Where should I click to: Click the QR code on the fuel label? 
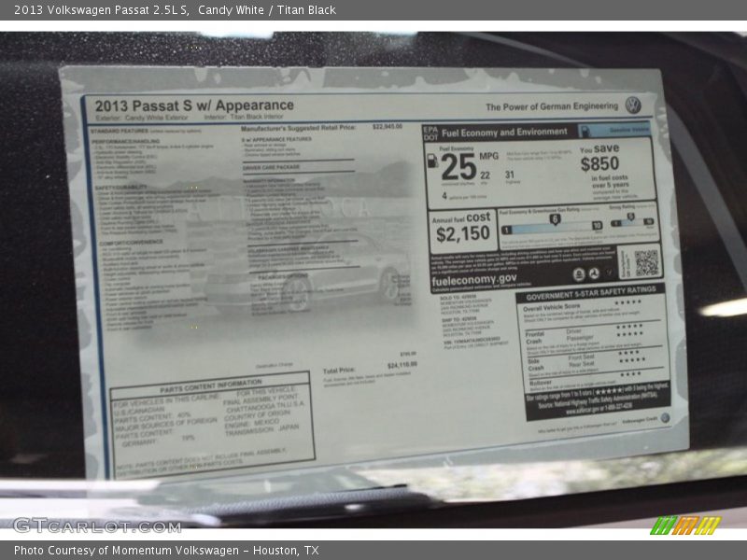point(646,262)
